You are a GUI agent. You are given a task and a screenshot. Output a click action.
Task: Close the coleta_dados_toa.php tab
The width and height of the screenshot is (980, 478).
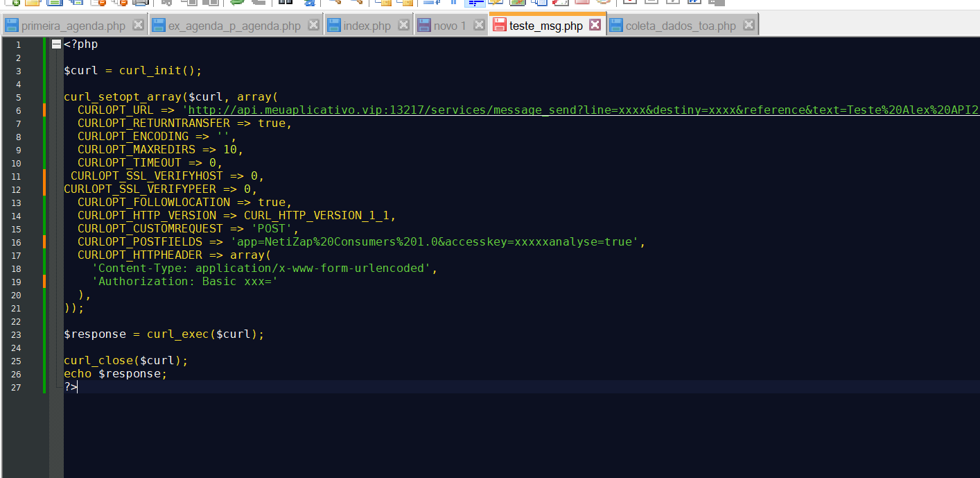[x=749, y=25]
